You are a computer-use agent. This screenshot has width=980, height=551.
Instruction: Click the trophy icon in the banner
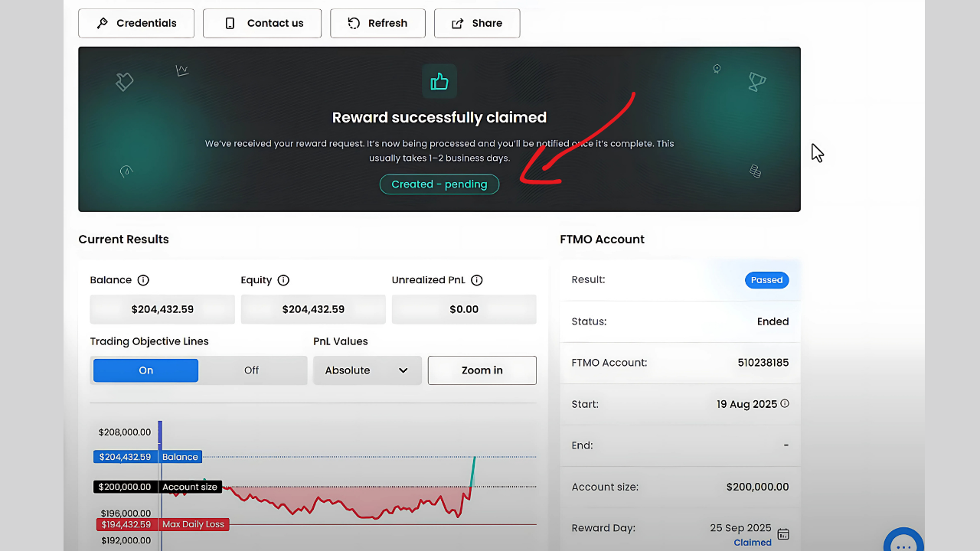(x=756, y=81)
